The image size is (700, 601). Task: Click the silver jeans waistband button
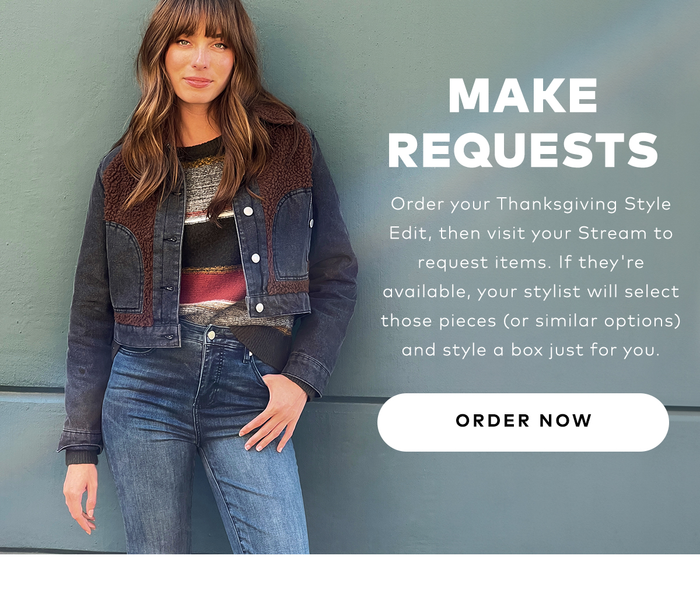click(x=211, y=334)
